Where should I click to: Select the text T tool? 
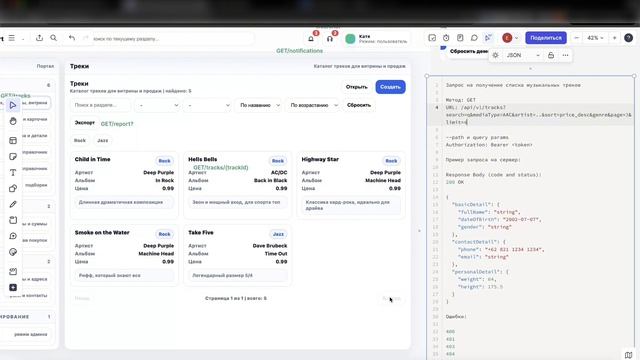[13, 173]
